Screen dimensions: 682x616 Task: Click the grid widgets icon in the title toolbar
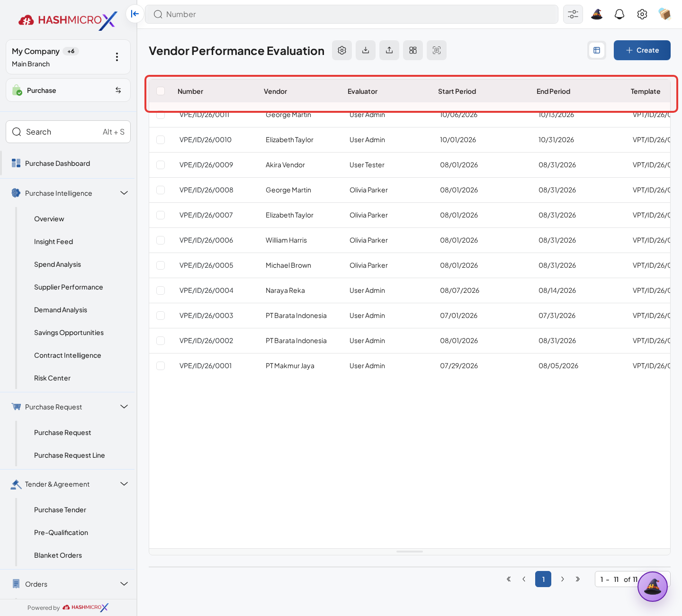[x=413, y=50]
